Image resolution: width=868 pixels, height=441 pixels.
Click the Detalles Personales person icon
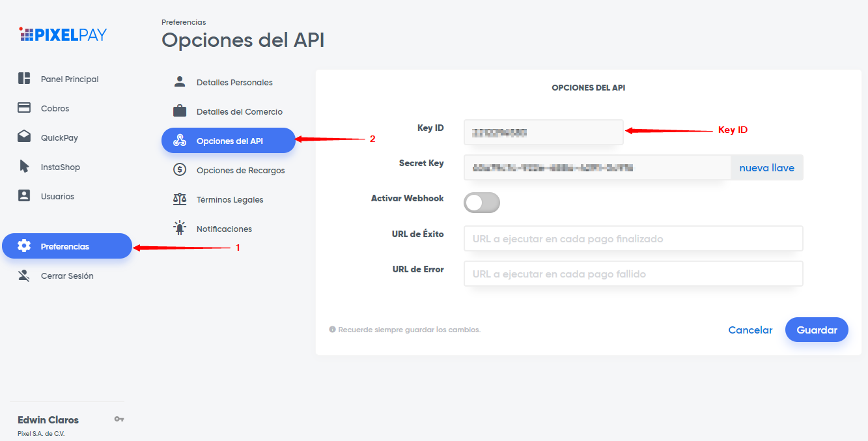tap(180, 81)
